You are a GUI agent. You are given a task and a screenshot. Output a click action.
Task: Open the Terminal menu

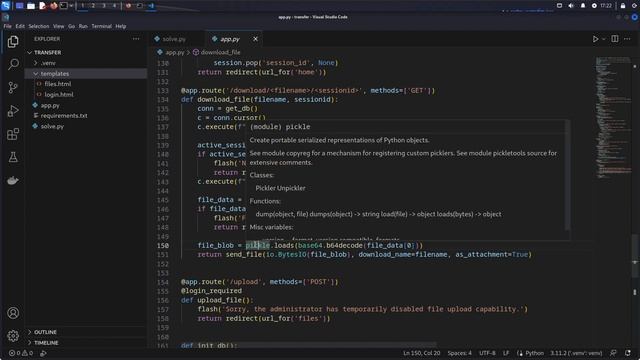pos(101,26)
